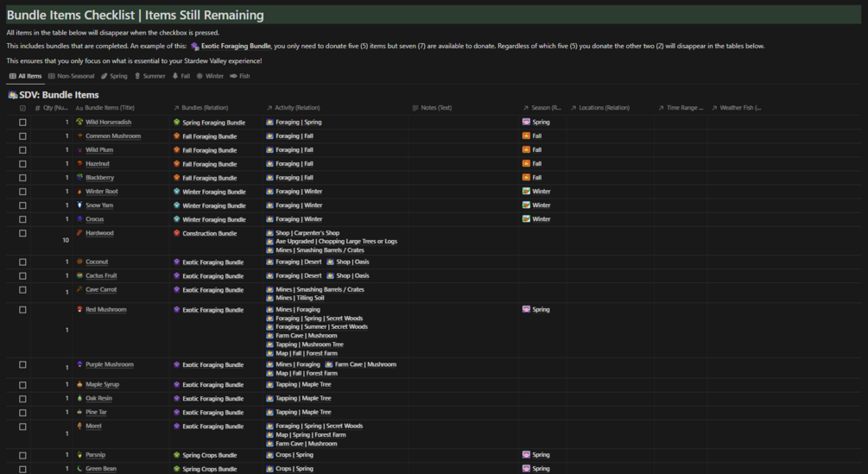The image size is (868, 474).
Task: Select the Fall view tab
Action: point(181,76)
